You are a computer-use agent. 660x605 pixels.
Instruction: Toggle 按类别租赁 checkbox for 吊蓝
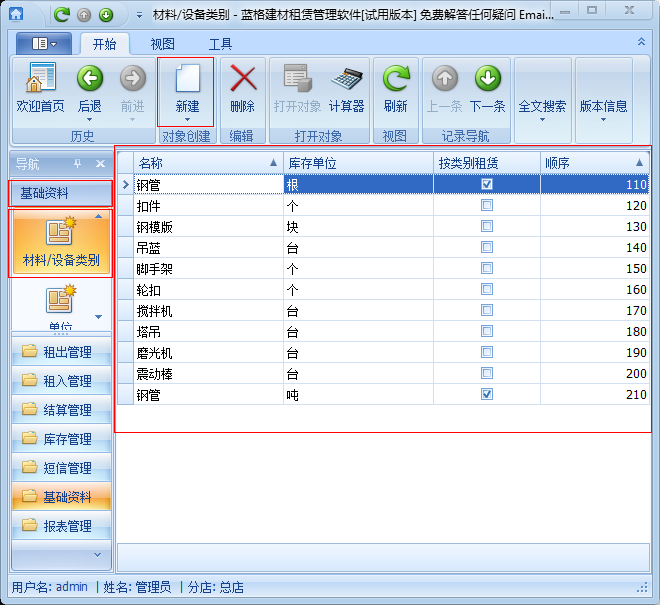pyautogui.click(x=487, y=247)
